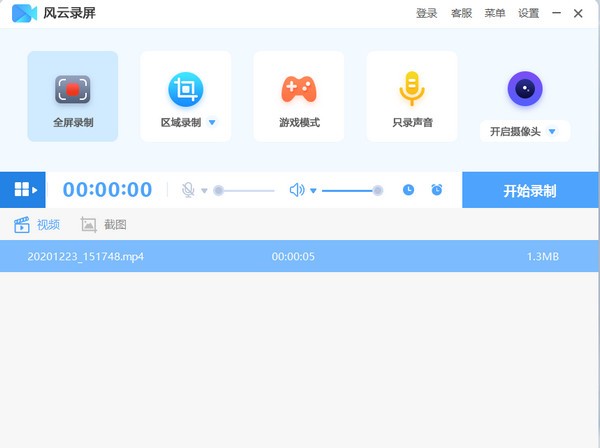
Task: Expand microphone device dropdown arrow
Action: point(205,191)
